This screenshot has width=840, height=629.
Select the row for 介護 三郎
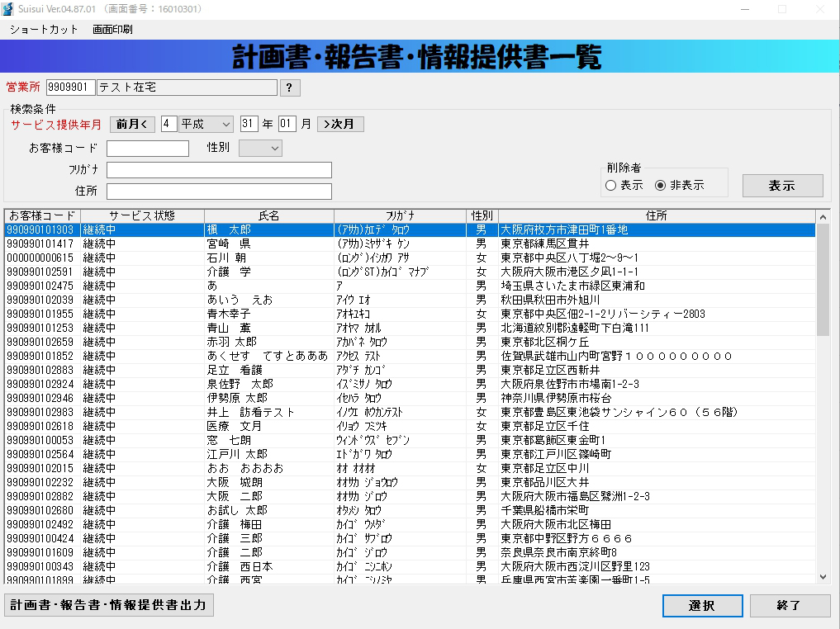[410, 538]
